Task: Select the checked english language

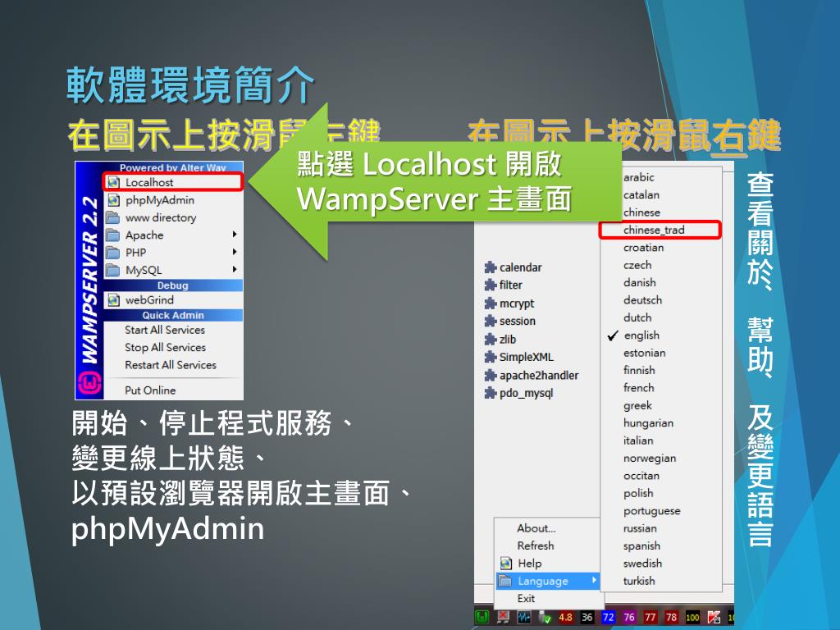Action: tap(641, 336)
